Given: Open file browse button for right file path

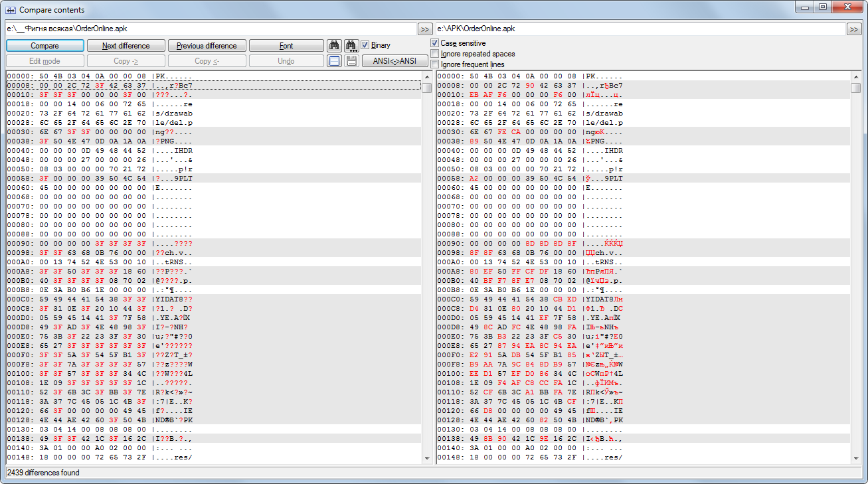Looking at the screenshot, I should click(854, 29).
